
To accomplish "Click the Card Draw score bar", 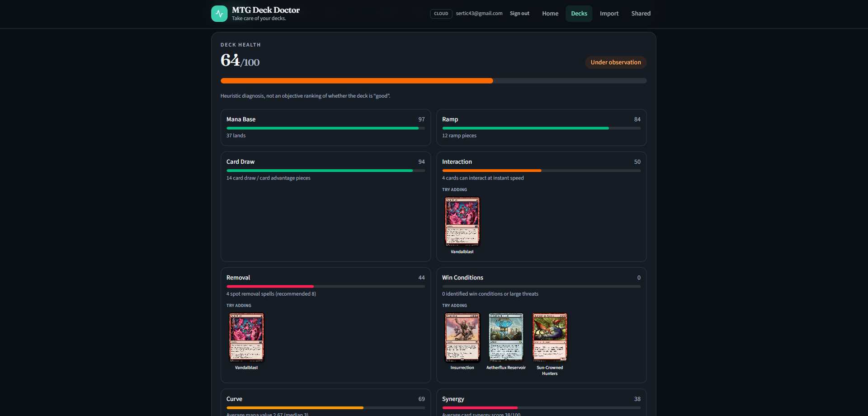I will 325,171.
